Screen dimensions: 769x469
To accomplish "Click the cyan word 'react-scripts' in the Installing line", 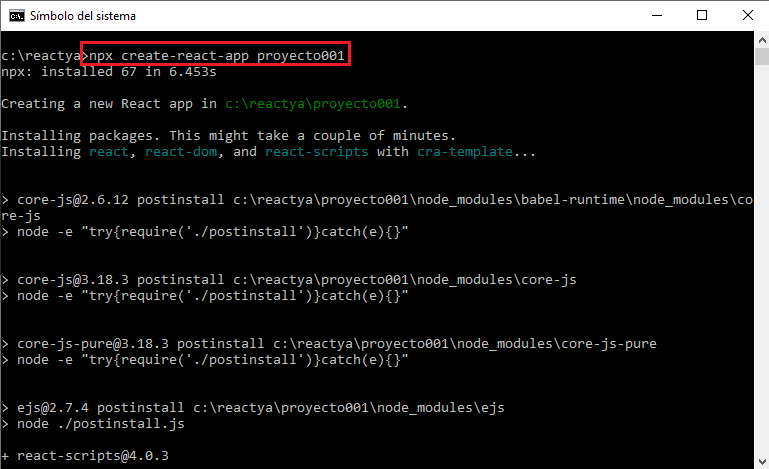I will pos(316,152).
